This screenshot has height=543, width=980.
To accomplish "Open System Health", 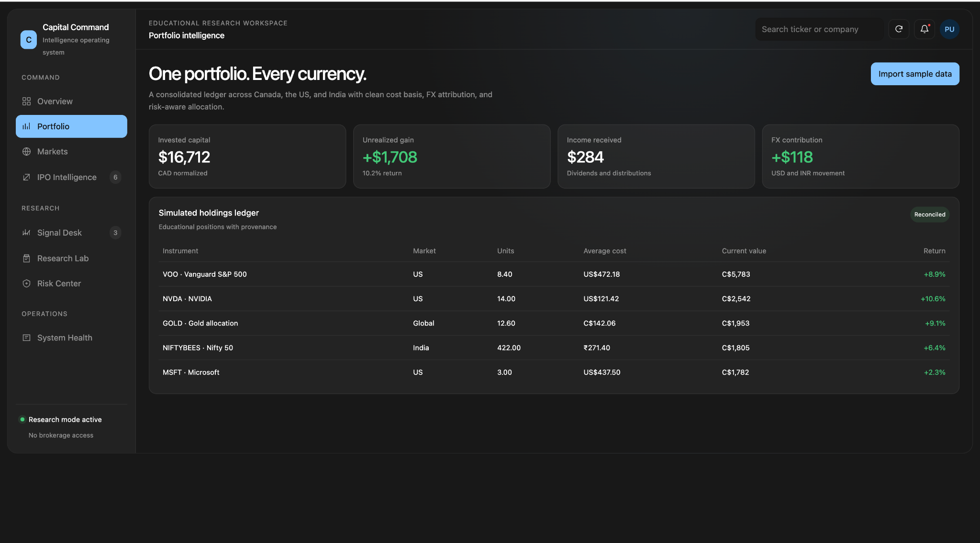I will 71,338.
